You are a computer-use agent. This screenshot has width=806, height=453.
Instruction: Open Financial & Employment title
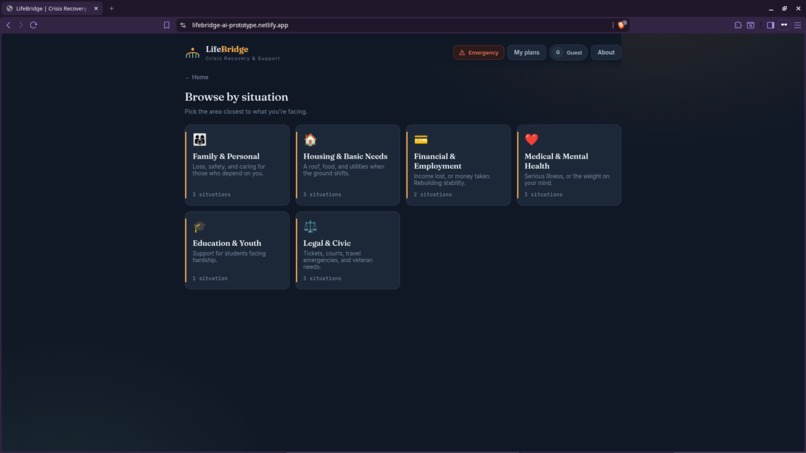click(x=437, y=161)
